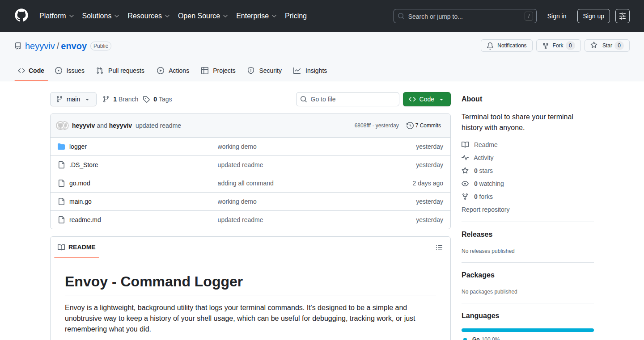Image resolution: width=644 pixels, height=340 pixels.
Task: Open the logger folder
Action: tap(78, 147)
